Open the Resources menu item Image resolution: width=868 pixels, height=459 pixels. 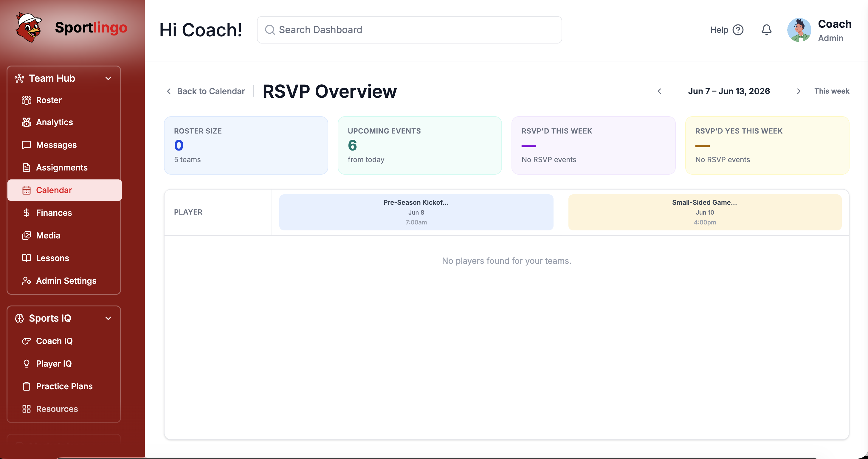(x=64, y=409)
